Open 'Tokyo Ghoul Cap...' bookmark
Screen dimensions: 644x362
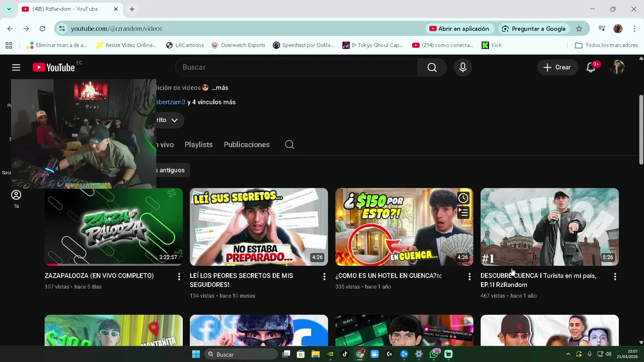373,45
